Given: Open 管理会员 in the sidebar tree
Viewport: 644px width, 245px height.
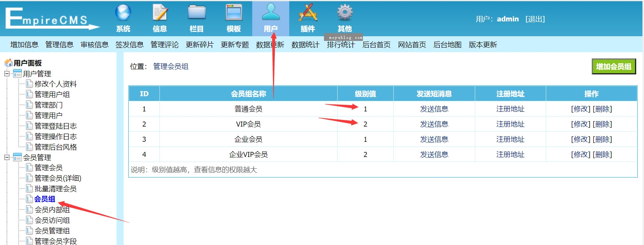Looking at the screenshot, I should [x=49, y=167].
